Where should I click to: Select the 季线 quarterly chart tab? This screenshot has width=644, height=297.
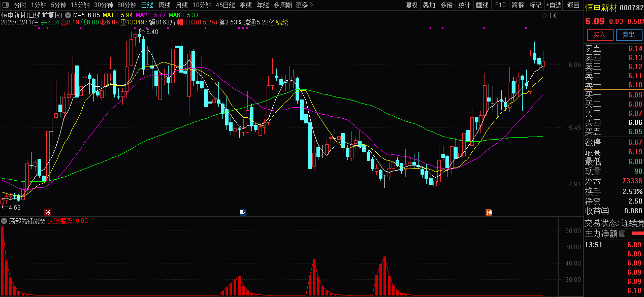(x=246, y=5)
